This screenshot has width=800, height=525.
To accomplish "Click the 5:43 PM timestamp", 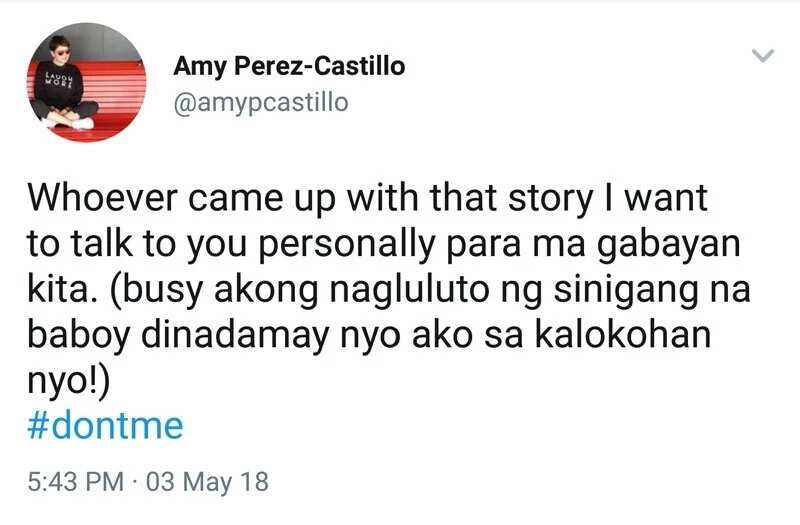I will tap(76, 482).
